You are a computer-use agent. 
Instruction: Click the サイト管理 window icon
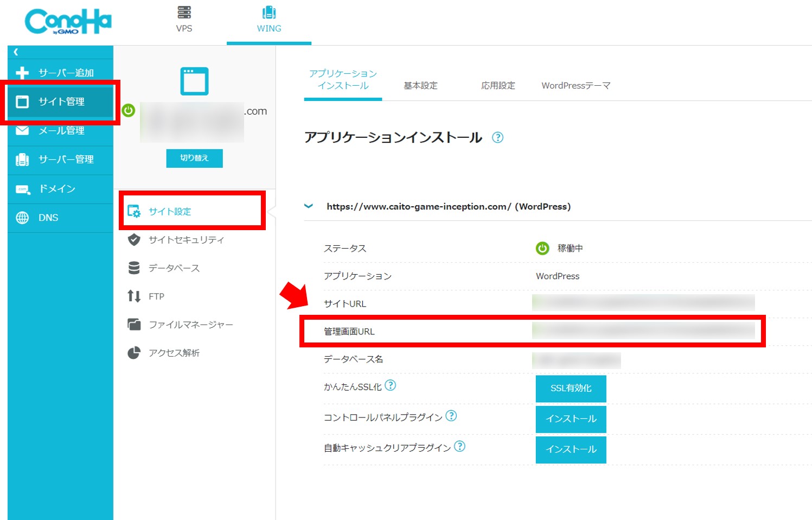(x=22, y=102)
